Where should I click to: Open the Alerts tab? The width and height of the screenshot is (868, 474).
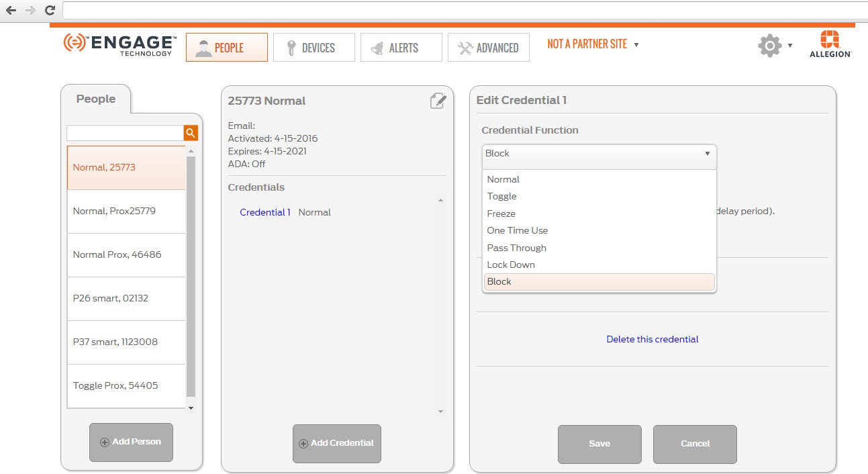point(401,48)
